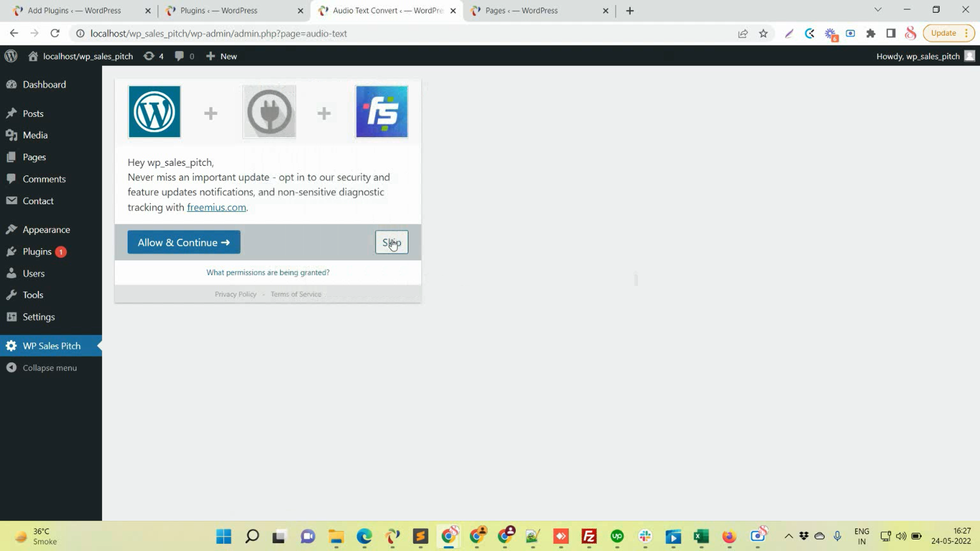Expand 'What permissions are being granted?'
This screenshot has height=551, width=980.
click(x=268, y=273)
